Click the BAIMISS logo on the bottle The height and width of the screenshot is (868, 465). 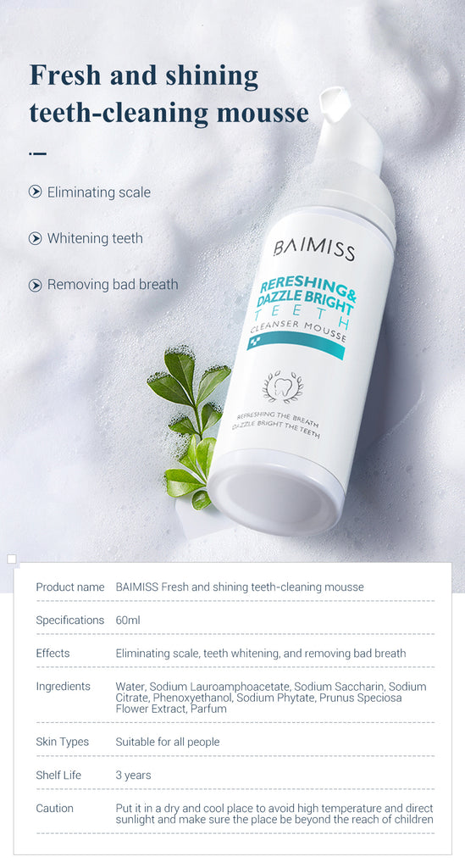click(314, 248)
